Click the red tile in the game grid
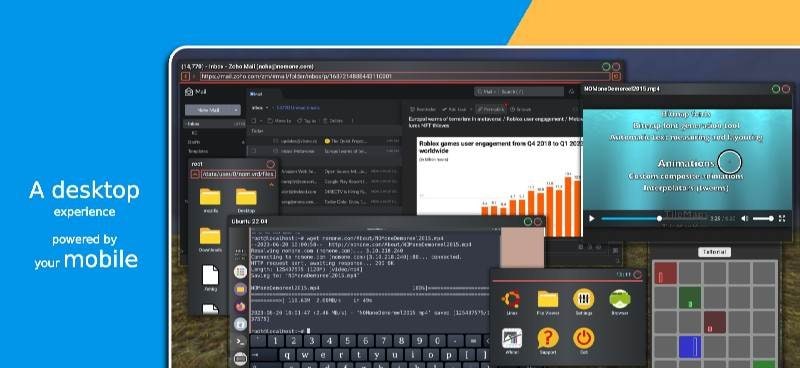This screenshot has width=800, height=368. 665,273
